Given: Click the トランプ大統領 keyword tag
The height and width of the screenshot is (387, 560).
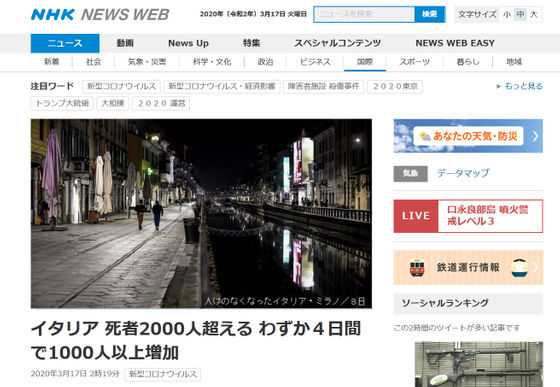Looking at the screenshot, I should [x=62, y=104].
